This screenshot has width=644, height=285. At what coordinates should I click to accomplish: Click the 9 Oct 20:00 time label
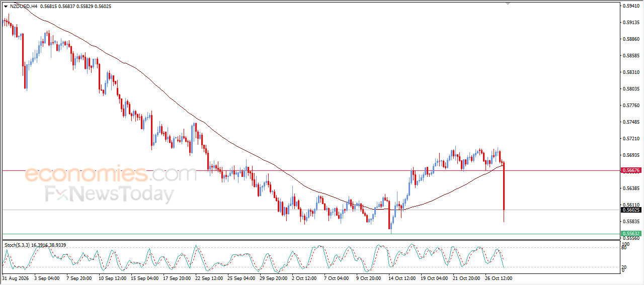pos(369,278)
